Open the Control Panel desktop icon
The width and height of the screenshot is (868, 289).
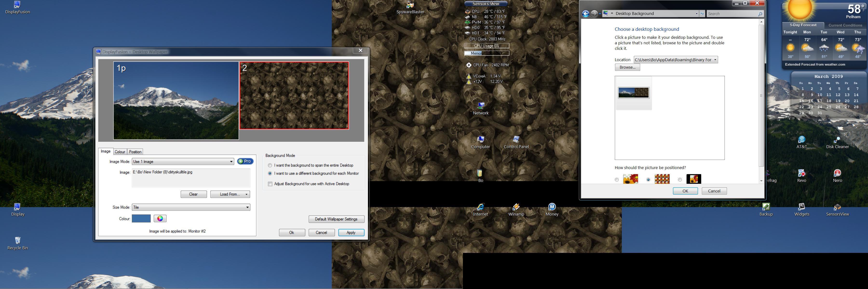click(516, 142)
